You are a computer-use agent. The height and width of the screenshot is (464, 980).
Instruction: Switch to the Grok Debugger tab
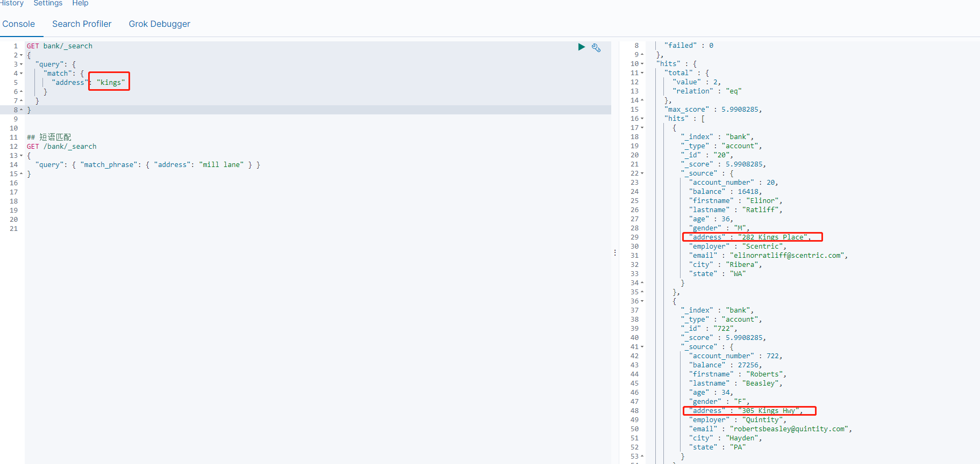click(159, 24)
